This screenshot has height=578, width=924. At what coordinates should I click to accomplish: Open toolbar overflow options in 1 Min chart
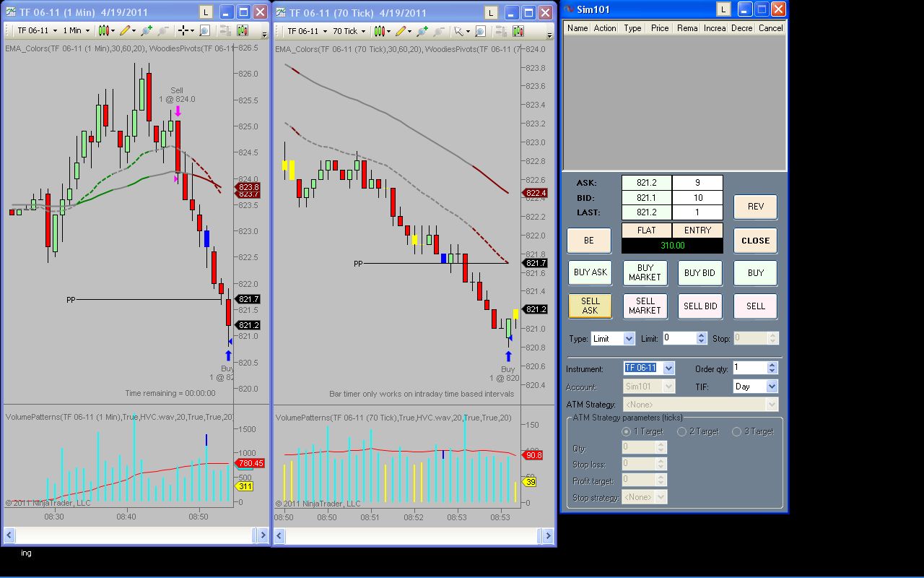264,34
